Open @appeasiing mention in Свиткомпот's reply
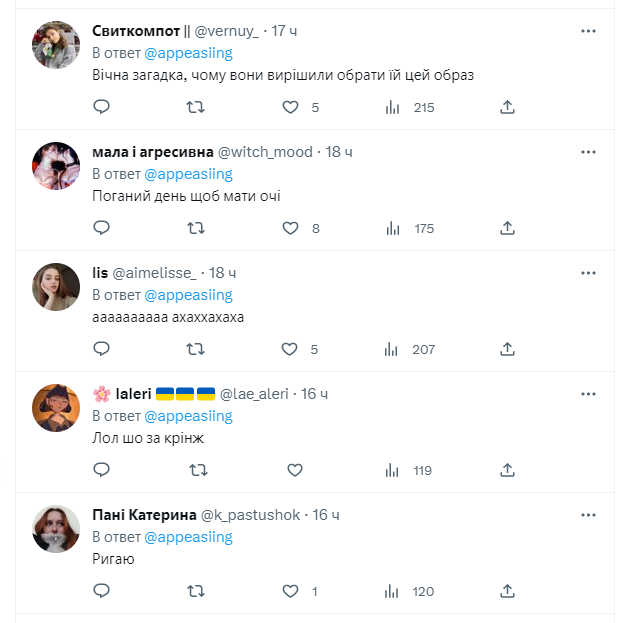This screenshot has width=634, height=623. [x=188, y=52]
